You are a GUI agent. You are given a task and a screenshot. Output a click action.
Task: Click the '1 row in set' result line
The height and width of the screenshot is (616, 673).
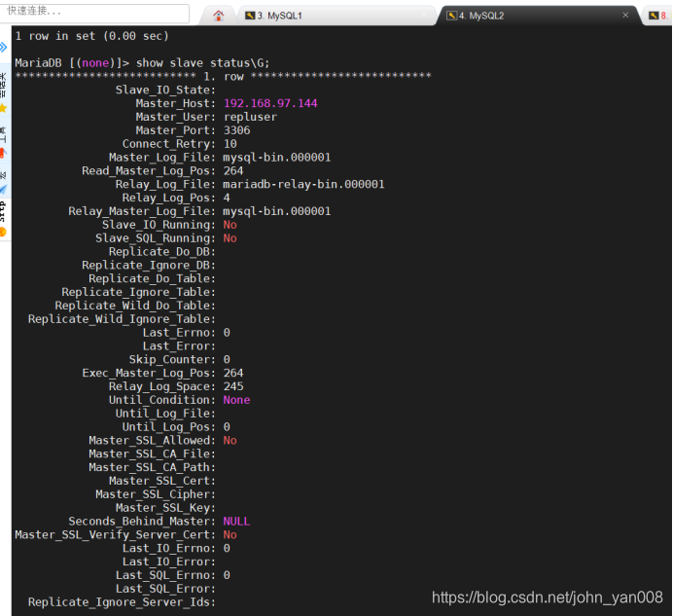(x=91, y=36)
